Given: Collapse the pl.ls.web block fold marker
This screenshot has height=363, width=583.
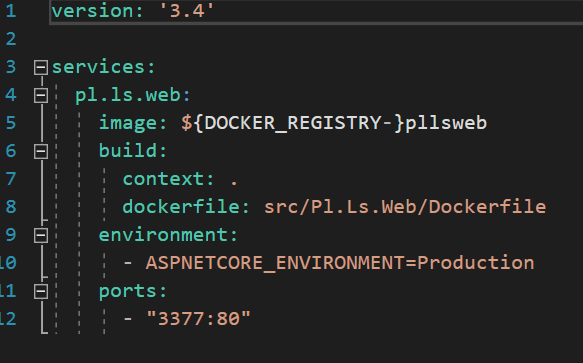Looking at the screenshot, I should (x=41, y=96).
